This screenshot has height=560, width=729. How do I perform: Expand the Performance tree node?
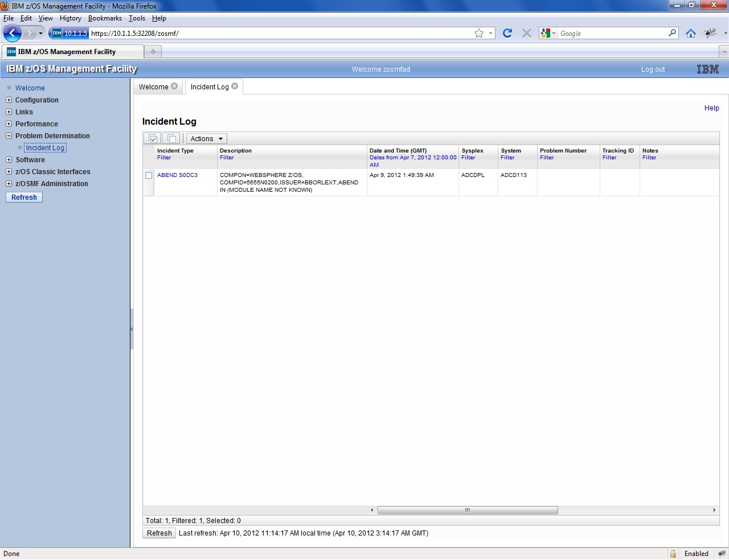click(x=9, y=124)
